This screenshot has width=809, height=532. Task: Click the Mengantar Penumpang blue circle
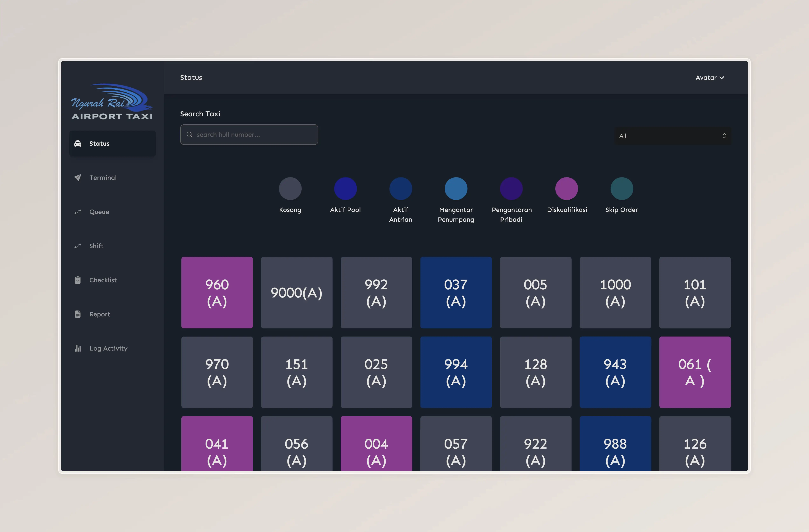(456, 189)
